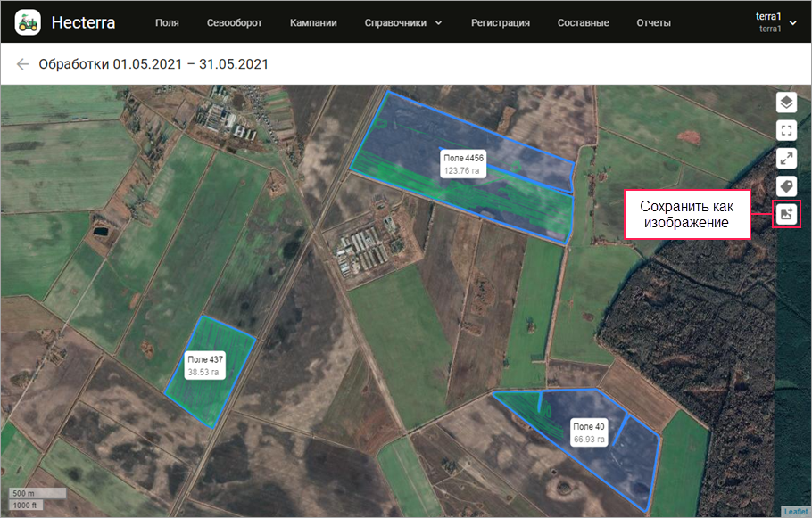812x518 pixels.
Task: Expand map to fullscreen with arrows icon
Action: pos(786,159)
